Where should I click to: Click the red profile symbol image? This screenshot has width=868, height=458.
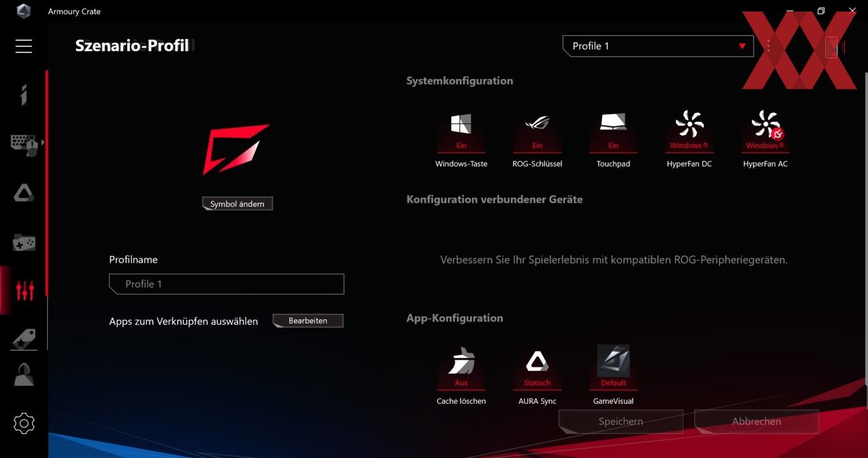click(236, 149)
